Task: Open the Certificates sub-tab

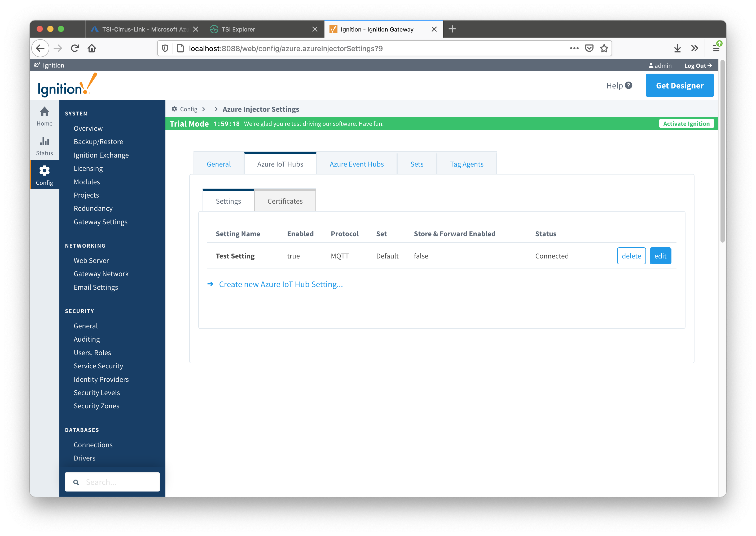Action: (x=285, y=201)
